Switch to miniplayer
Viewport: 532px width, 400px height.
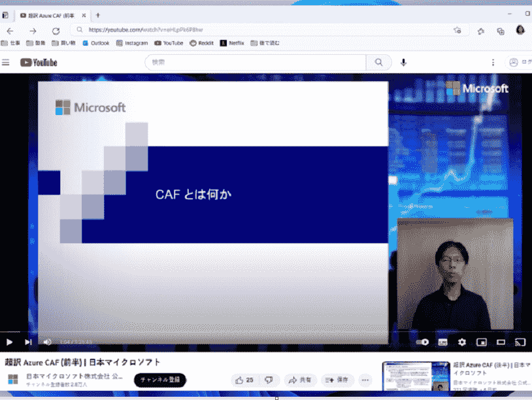(482, 342)
